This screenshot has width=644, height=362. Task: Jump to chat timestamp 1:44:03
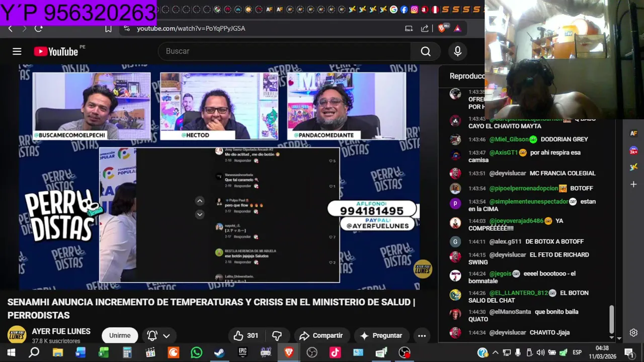[477, 221]
